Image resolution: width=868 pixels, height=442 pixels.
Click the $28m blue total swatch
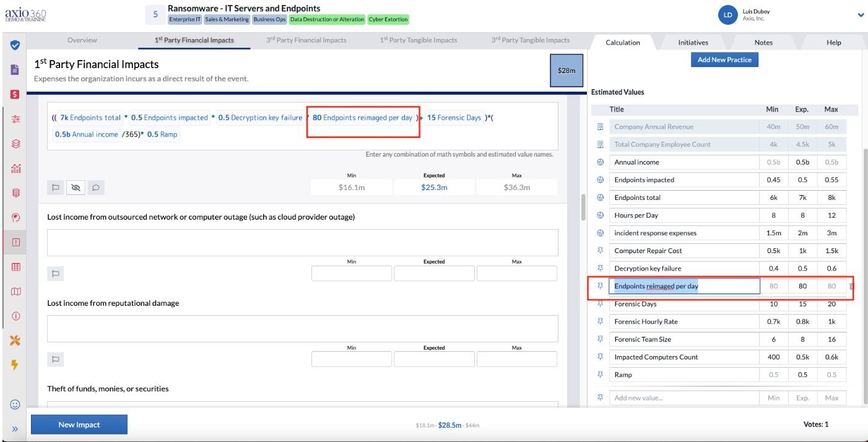tap(566, 71)
